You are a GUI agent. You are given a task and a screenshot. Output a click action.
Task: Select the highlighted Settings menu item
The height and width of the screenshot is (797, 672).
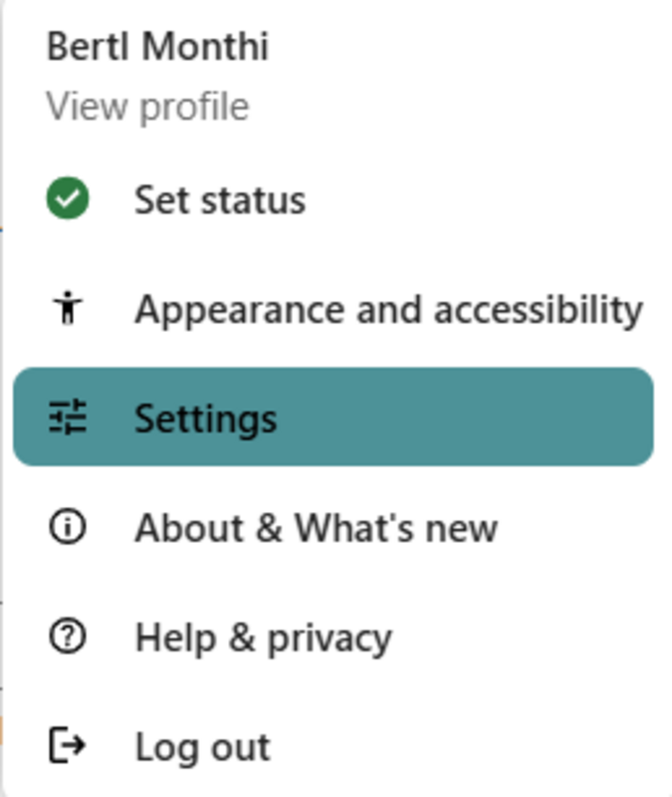[334, 417]
